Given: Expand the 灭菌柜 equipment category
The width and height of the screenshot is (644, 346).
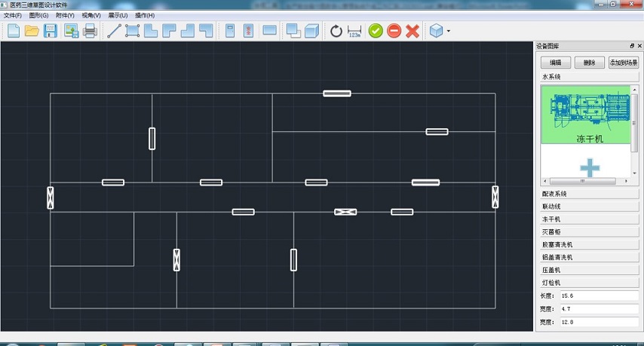Looking at the screenshot, I should coord(589,231).
